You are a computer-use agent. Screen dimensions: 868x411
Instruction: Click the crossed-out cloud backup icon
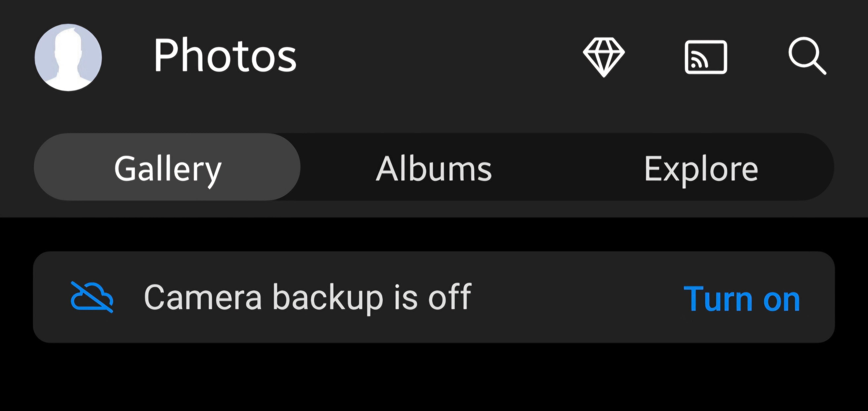click(x=92, y=297)
